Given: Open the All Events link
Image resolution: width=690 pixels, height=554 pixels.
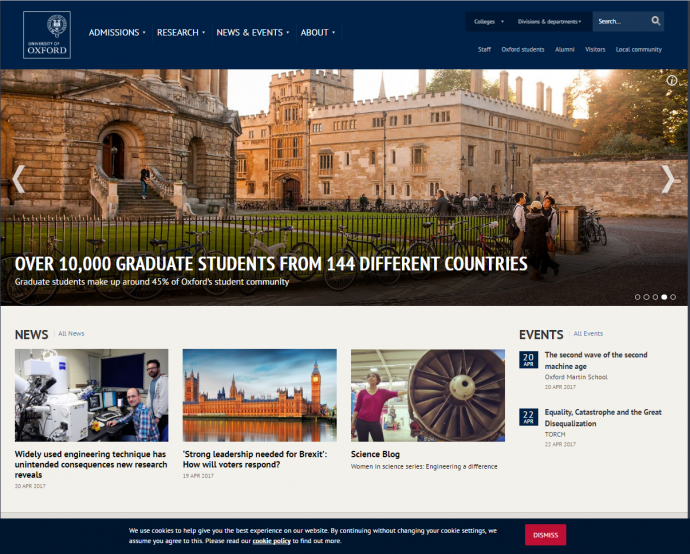Looking at the screenshot, I should point(588,334).
